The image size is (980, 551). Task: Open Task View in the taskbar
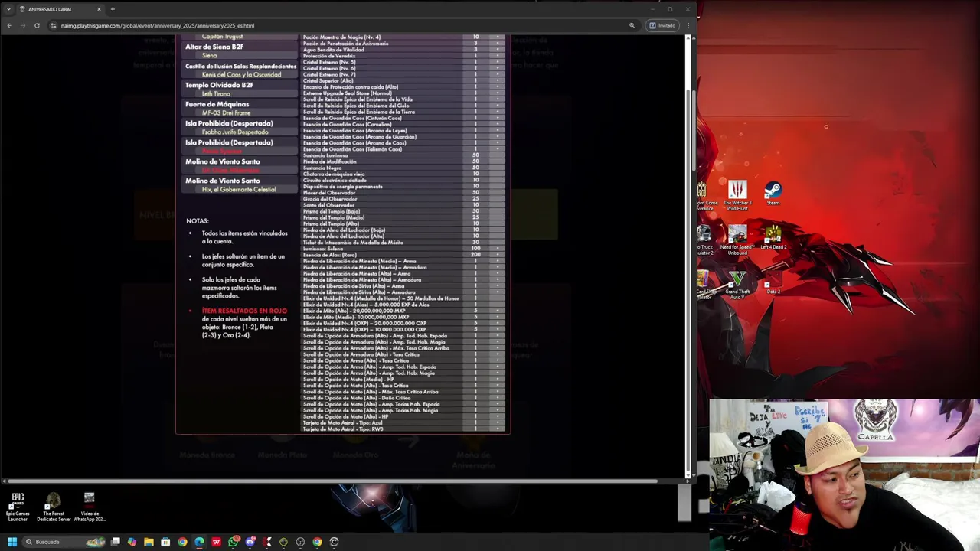pyautogui.click(x=115, y=542)
